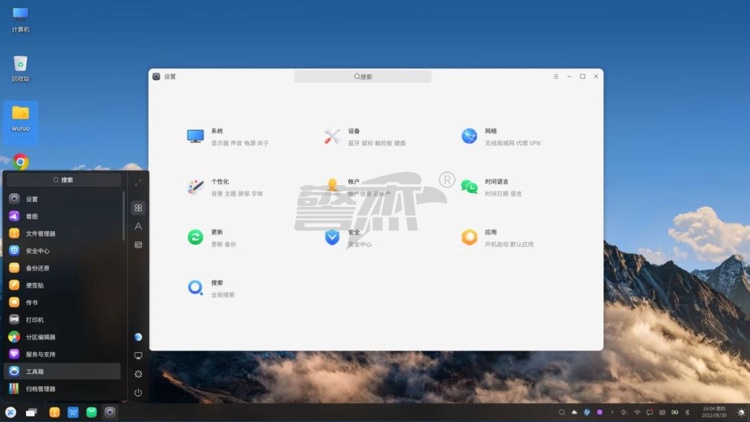Screen dimensions: 750x422
Task: Open the 搜索 (Search) settings category
Action: click(x=196, y=288)
